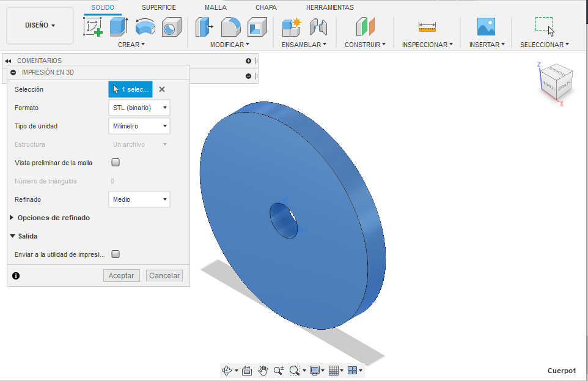Select the Pan hand tool
Screen dimensions: 588x381
263,371
